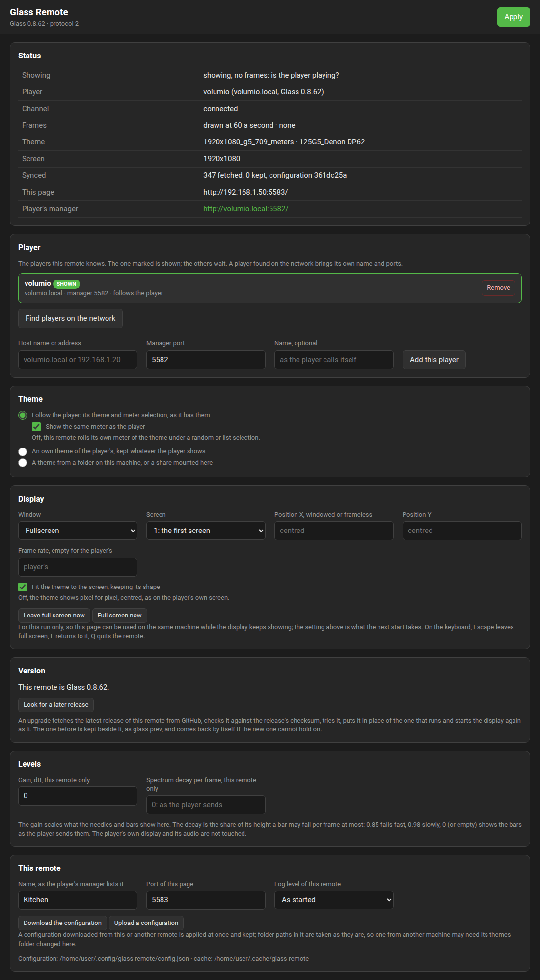540x980 pixels.
Task: Click the Port of this page field
Action: click(206, 900)
